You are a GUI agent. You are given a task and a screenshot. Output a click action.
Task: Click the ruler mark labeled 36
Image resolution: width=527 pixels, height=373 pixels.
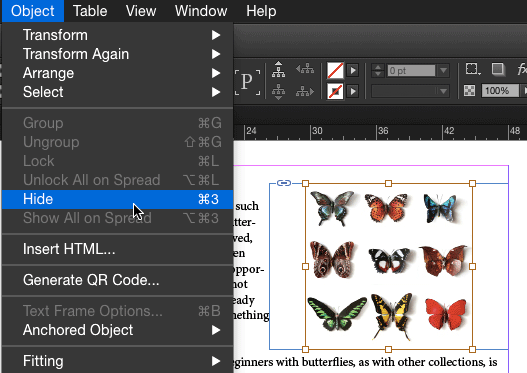[x=383, y=131]
